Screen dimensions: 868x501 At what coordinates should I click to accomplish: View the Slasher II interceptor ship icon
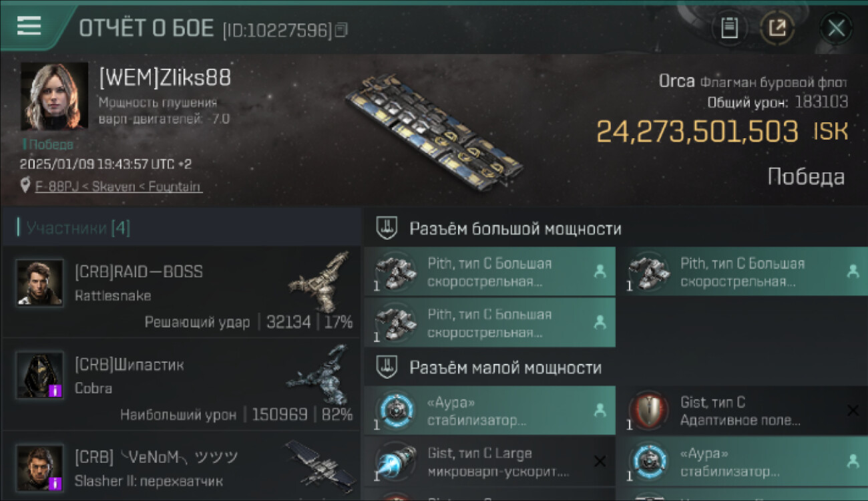click(320, 464)
